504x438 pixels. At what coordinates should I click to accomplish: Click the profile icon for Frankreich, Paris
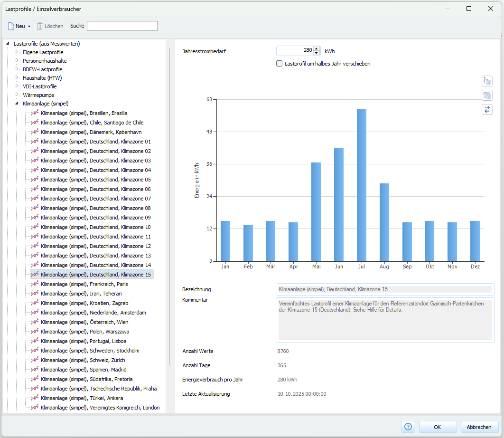click(35, 284)
